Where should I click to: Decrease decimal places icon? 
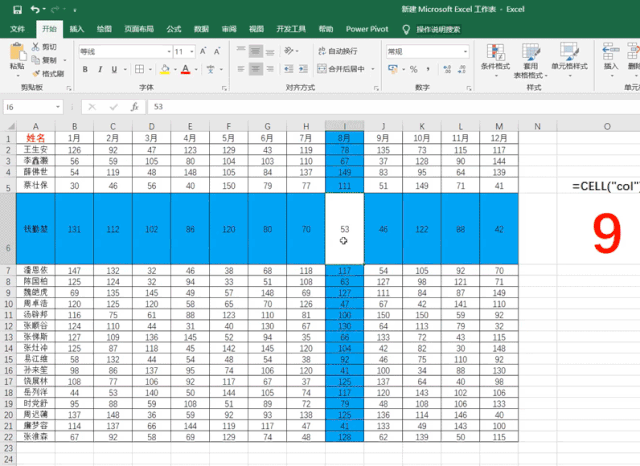click(462, 69)
